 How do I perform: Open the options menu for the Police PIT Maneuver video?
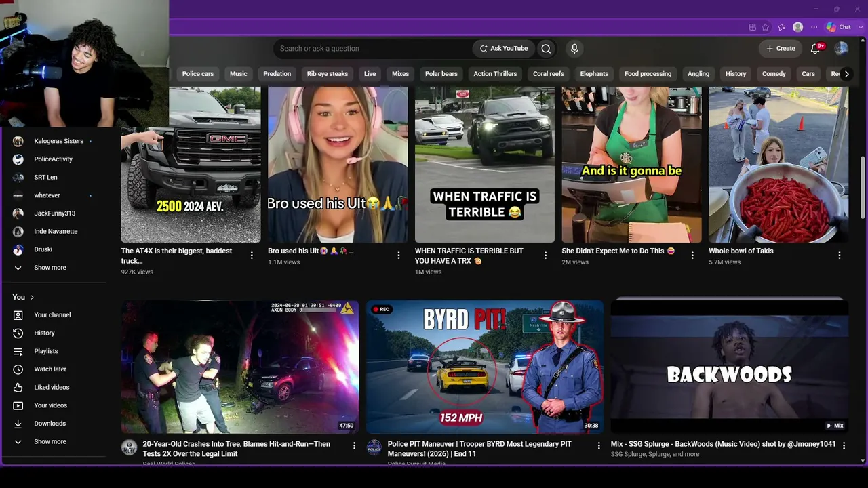pos(599,445)
